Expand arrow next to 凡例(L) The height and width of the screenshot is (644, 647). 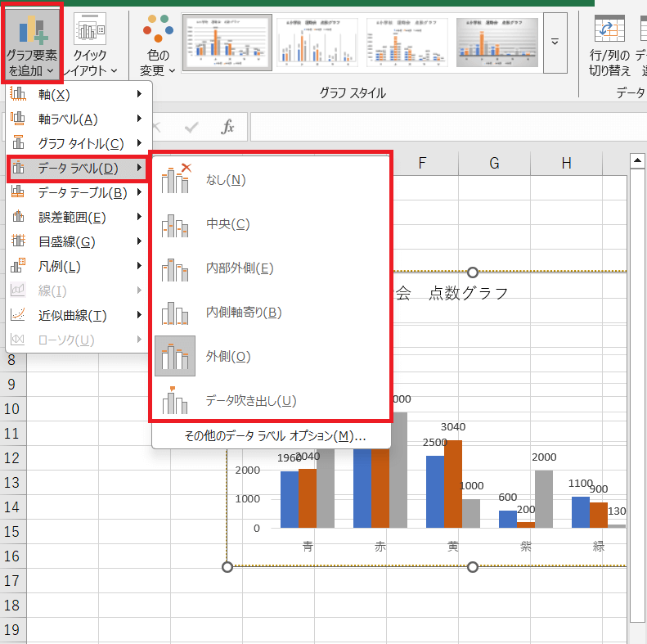click(140, 265)
